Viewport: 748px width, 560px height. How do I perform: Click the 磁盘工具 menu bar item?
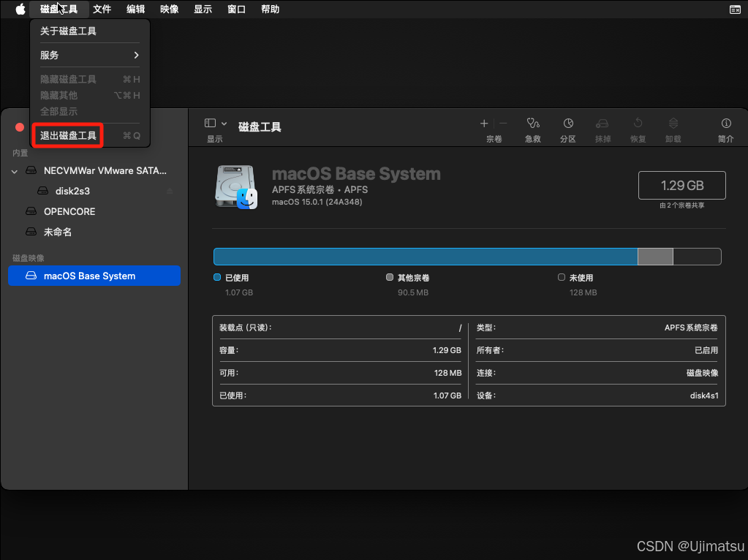(58, 9)
